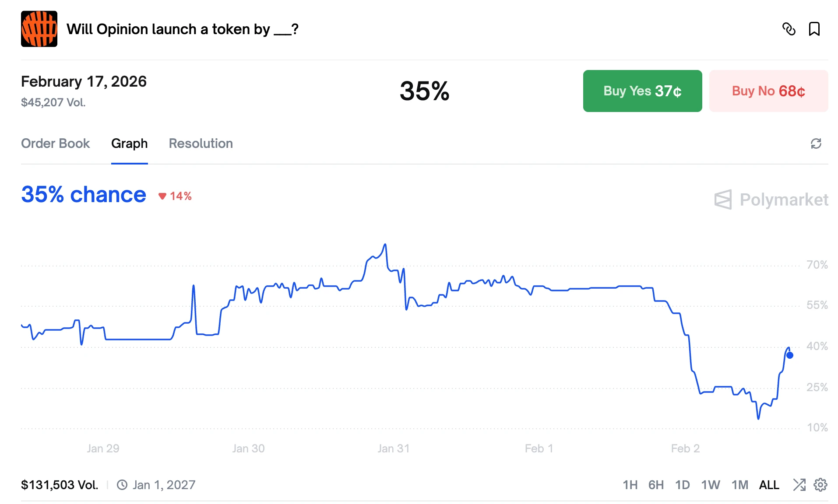Refresh the graph data

point(816,143)
